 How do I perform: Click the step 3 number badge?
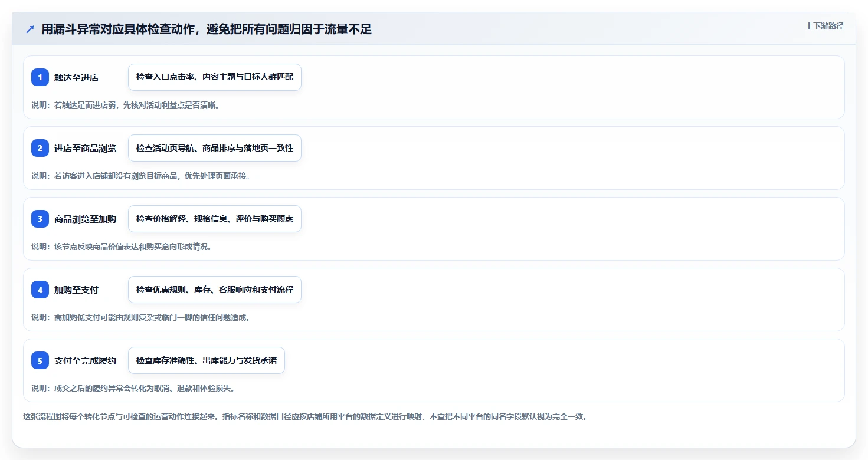(x=40, y=219)
